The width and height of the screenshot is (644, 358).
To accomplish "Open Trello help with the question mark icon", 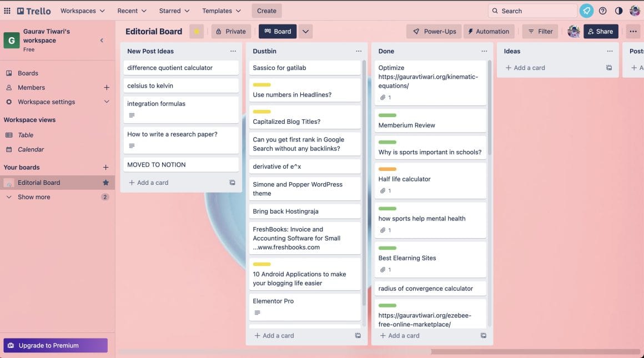I will (x=603, y=10).
